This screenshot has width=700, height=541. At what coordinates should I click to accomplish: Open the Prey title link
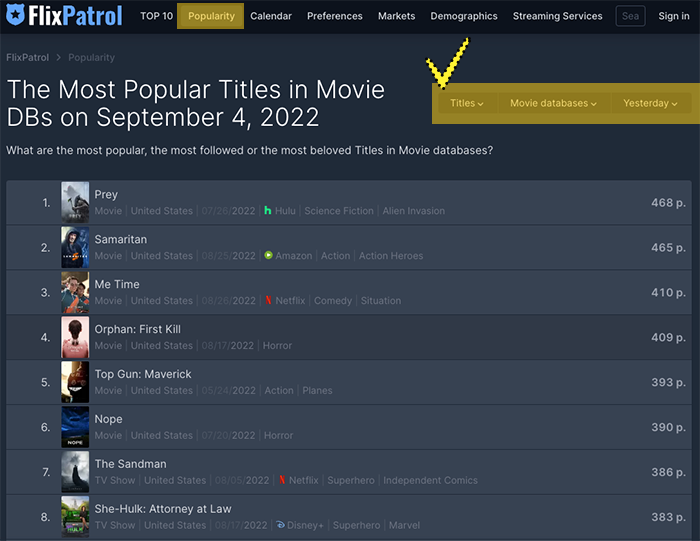[x=106, y=194]
